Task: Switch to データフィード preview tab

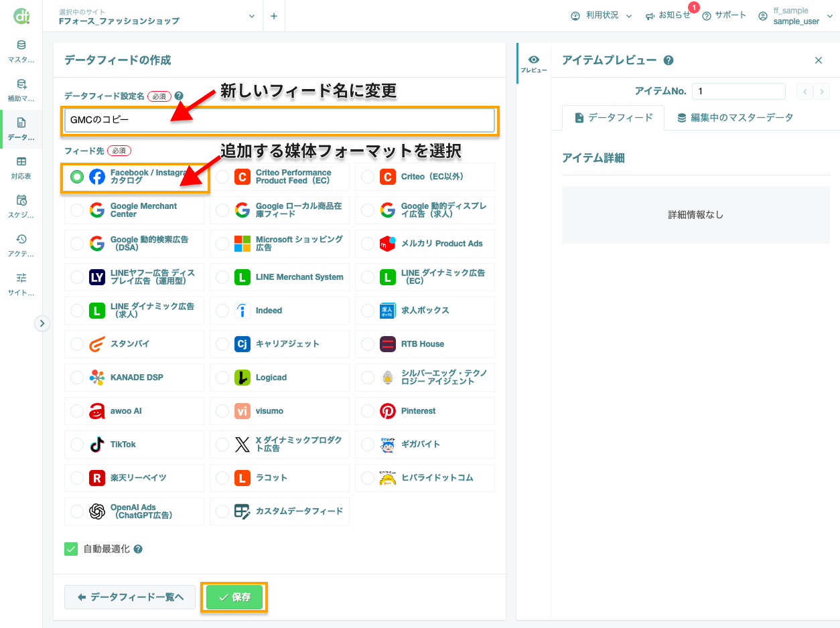Action: pos(613,118)
